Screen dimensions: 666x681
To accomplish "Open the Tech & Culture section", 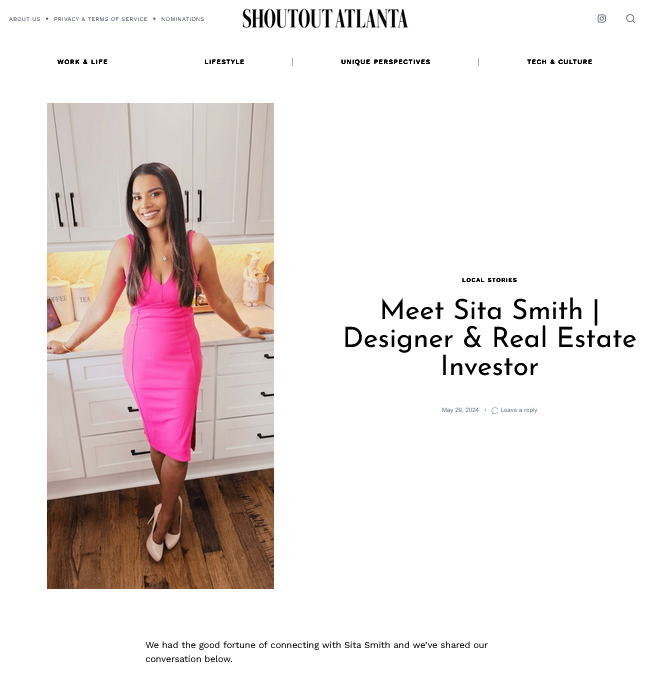I will tap(560, 62).
